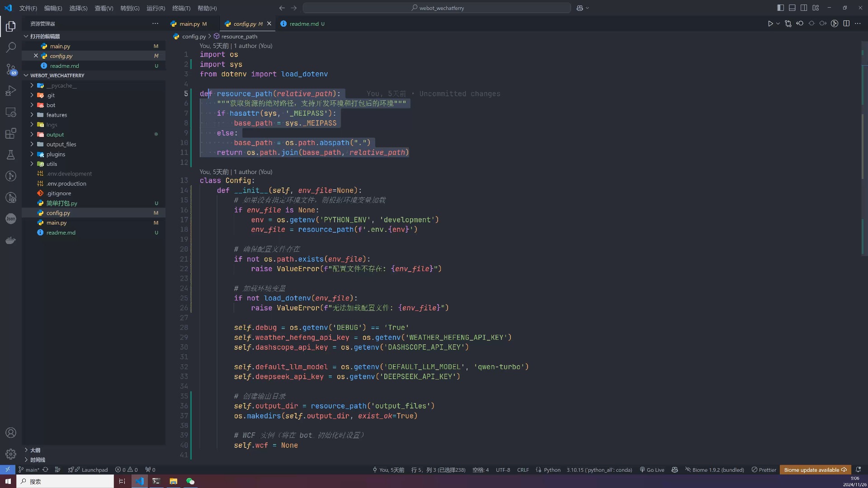Click Go Live in status bar
Viewport: 868px width, 488px height.
coord(652,470)
